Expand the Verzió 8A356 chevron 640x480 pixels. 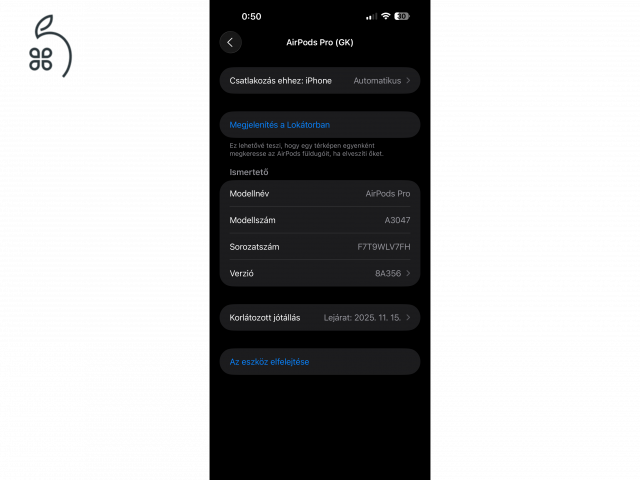pyautogui.click(x=408, y=273)
